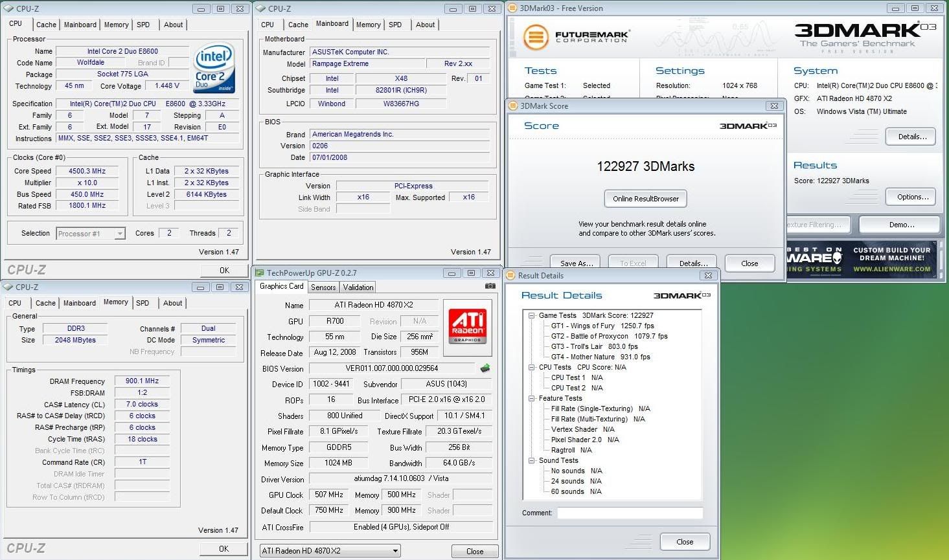Image resolution: width=949 pixels, height=560 pixels.
Task: Open SPD tab in CPU-Z window showing memory Timings
Action: coord(143,303)
